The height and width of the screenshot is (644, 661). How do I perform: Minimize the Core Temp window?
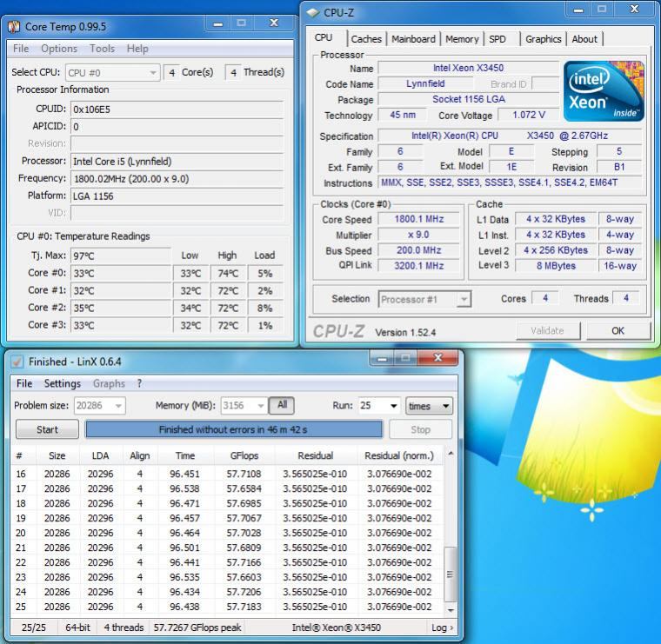click(x=218, y=23)
